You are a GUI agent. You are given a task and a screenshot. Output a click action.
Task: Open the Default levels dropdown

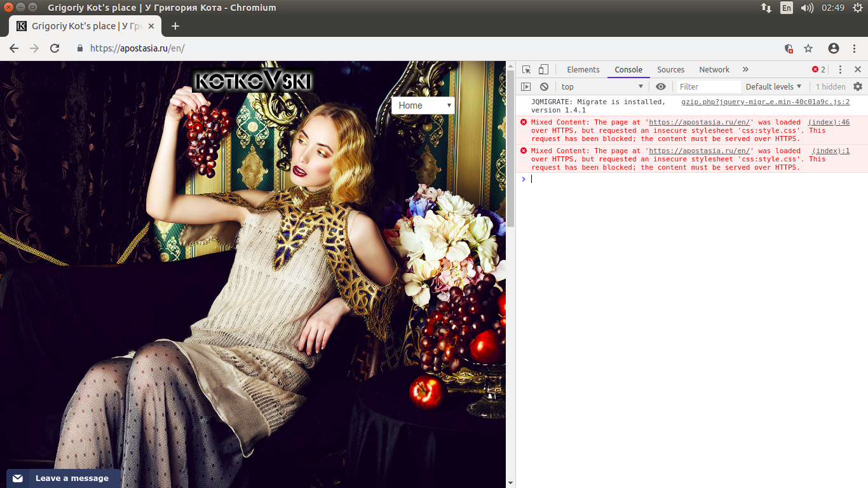click(x=773, y=87)
